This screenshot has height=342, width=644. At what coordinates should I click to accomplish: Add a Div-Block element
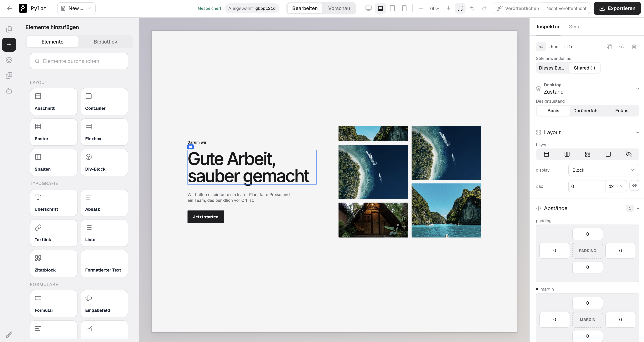104,163
